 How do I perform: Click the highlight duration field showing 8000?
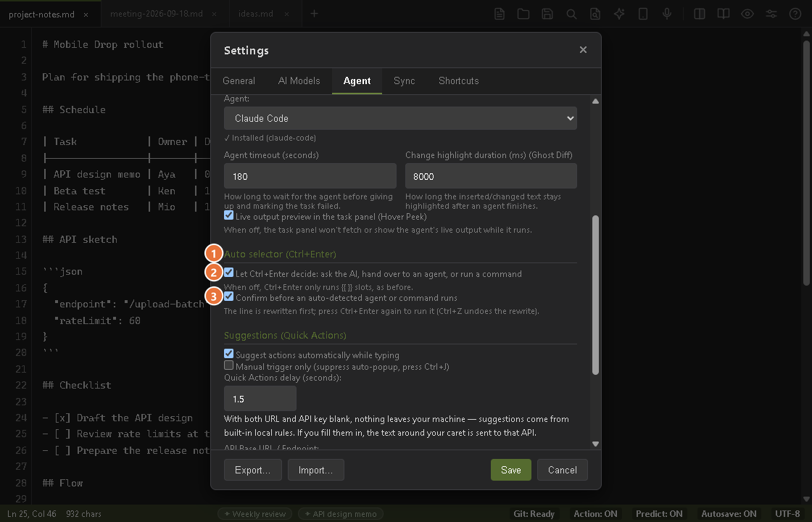click(490, 176)
